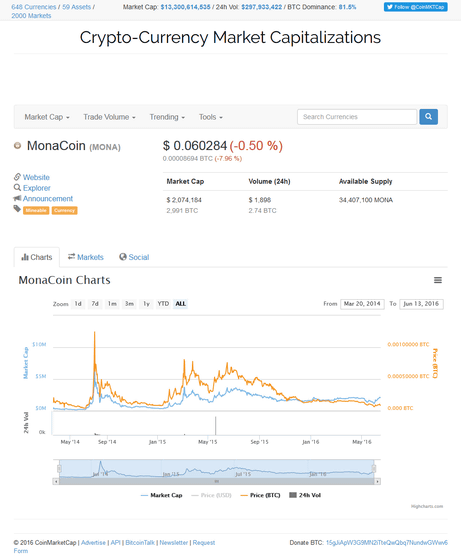Click navigator scrollbar right arrow
This screenshot has height=560, width=461.
[x=377, y=481]
